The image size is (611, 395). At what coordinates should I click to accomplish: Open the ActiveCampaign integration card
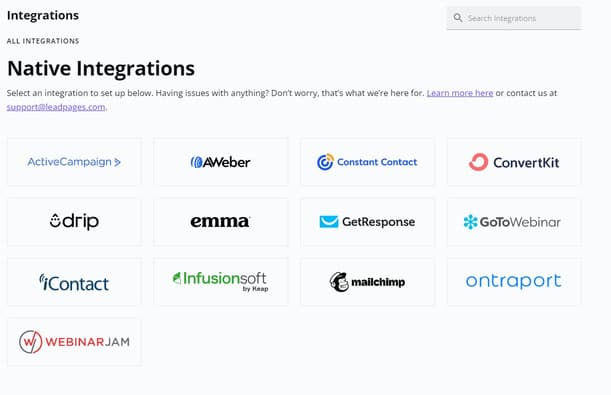[74, 162]
